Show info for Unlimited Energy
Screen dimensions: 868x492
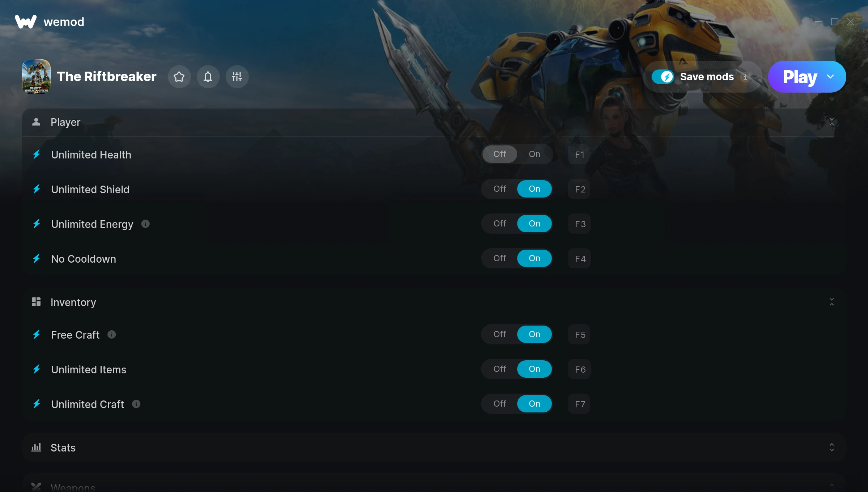coord(145,224)
